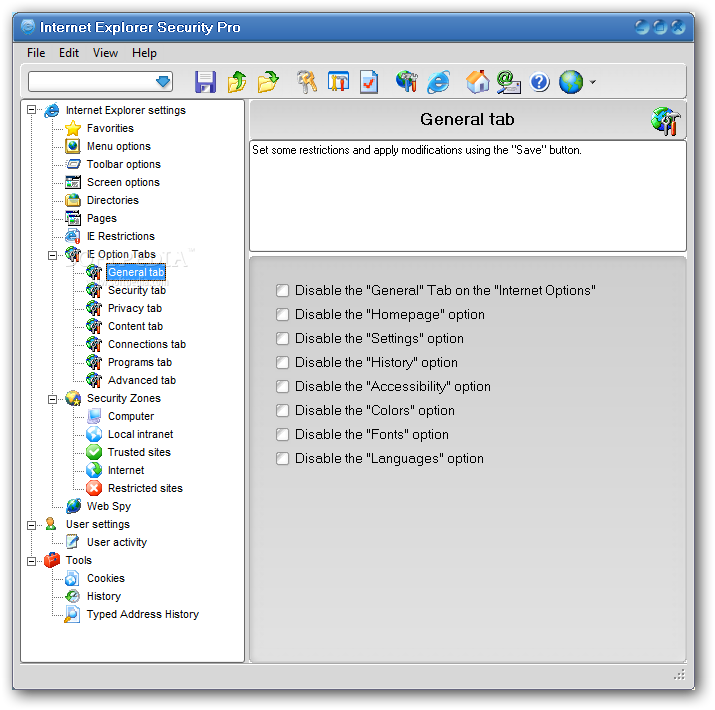The height and width of the screenshot is (710, 715).
Task: Collapse the Internet Explorer settings tree node
Action: pos(31,110)
